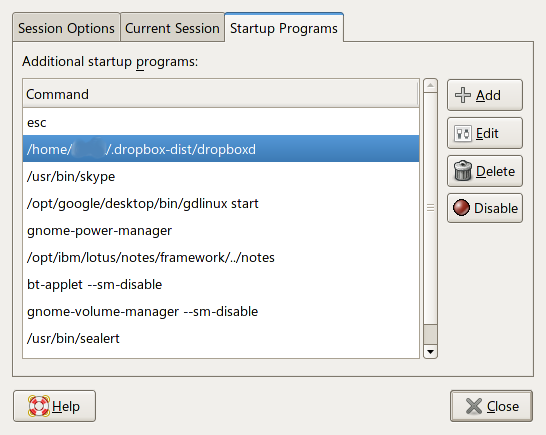Screen dimensions: 546x435
Task: Click the Edit properties icon
Action: tap(463, 133)
